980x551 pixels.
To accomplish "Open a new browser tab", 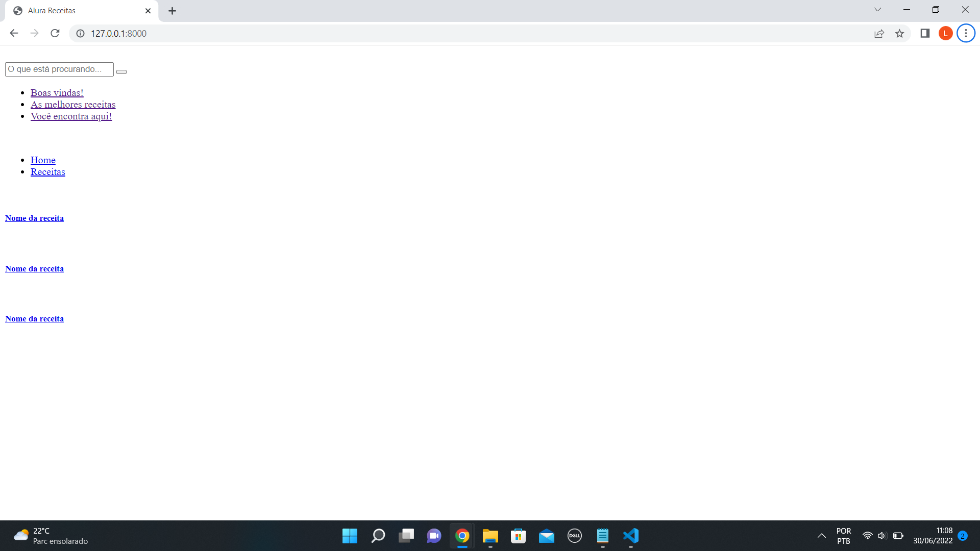I will [172, 11].
